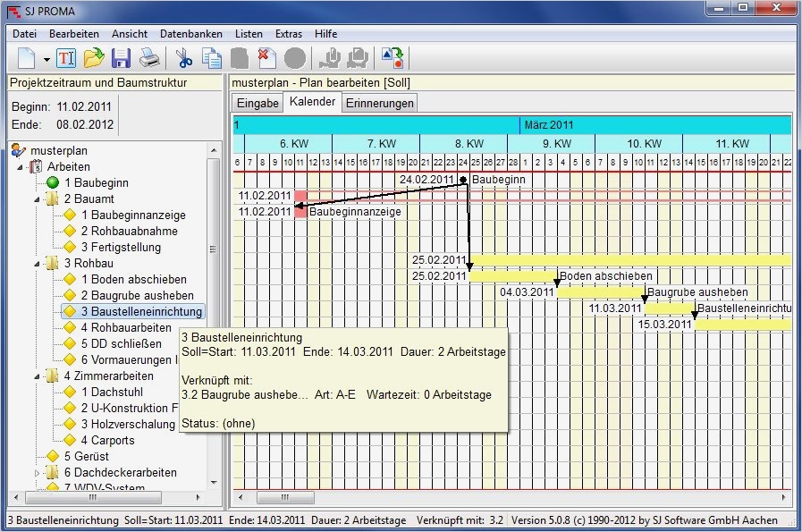Open the dropdown arrow beside the new document icon
The image size is (802, 532).
click(46, 60)
